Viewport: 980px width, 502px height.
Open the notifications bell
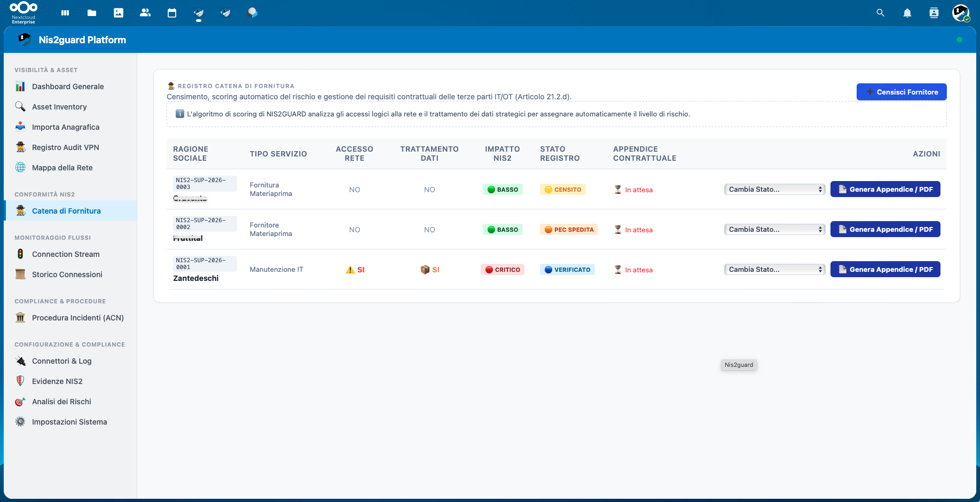(x=907, y=13)
